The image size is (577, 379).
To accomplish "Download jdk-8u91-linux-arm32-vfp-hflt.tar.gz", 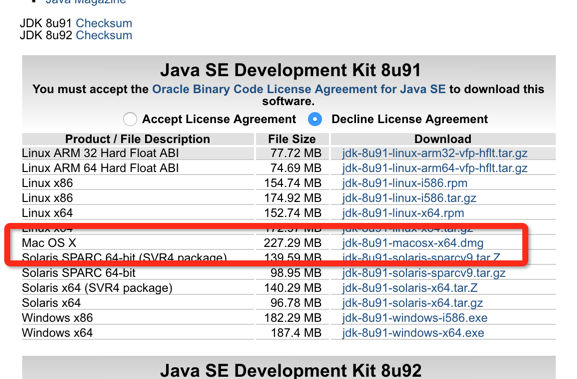I will pyautogui.click(x=435, y=153).
